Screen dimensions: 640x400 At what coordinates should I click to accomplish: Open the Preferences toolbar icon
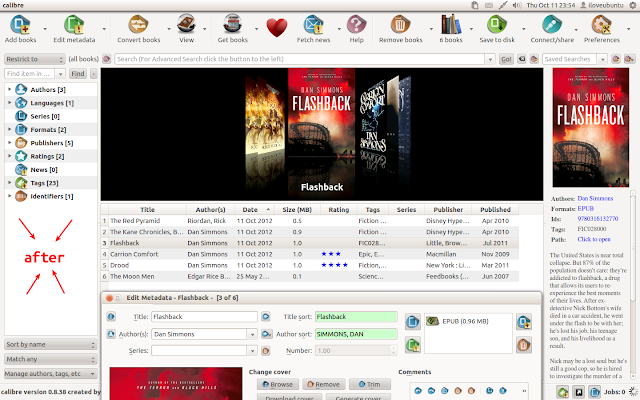(x=602, y=24)
